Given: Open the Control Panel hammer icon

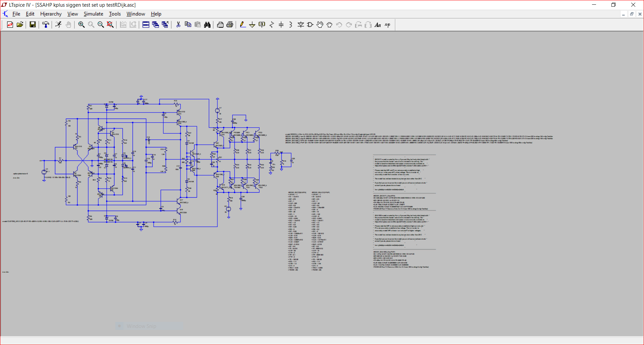Looking at the screenshot, I should [x=46, y=25].
